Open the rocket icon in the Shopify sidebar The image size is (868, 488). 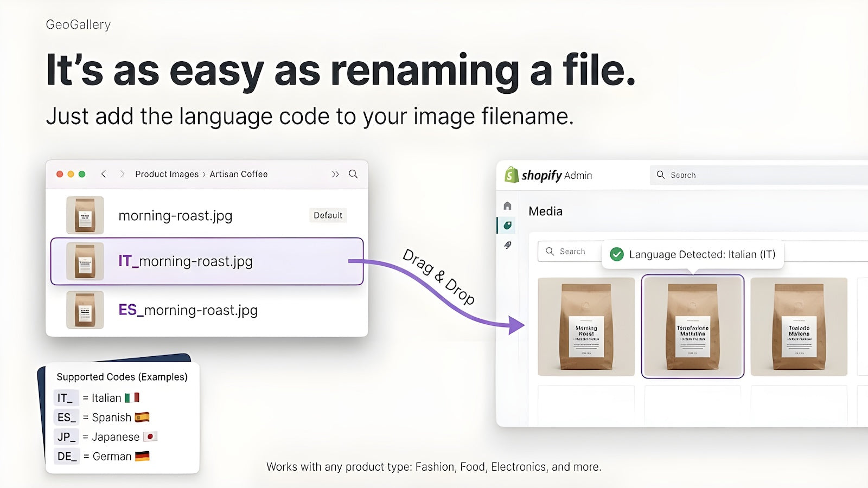pos(507,245)
